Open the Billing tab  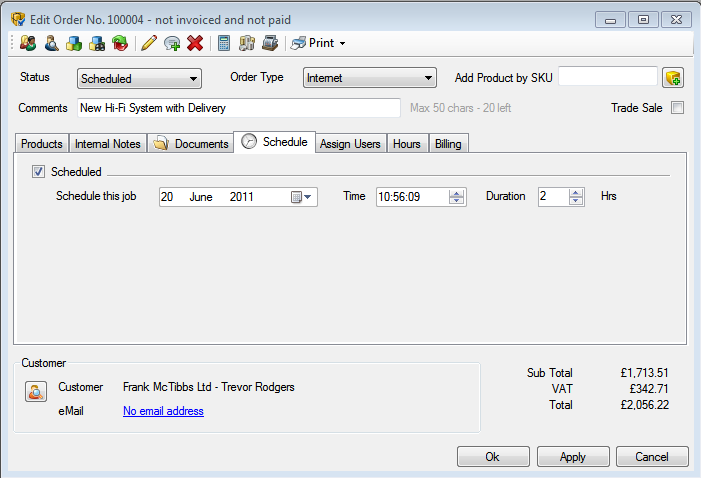pyautogui.click(x=448, y=144)
